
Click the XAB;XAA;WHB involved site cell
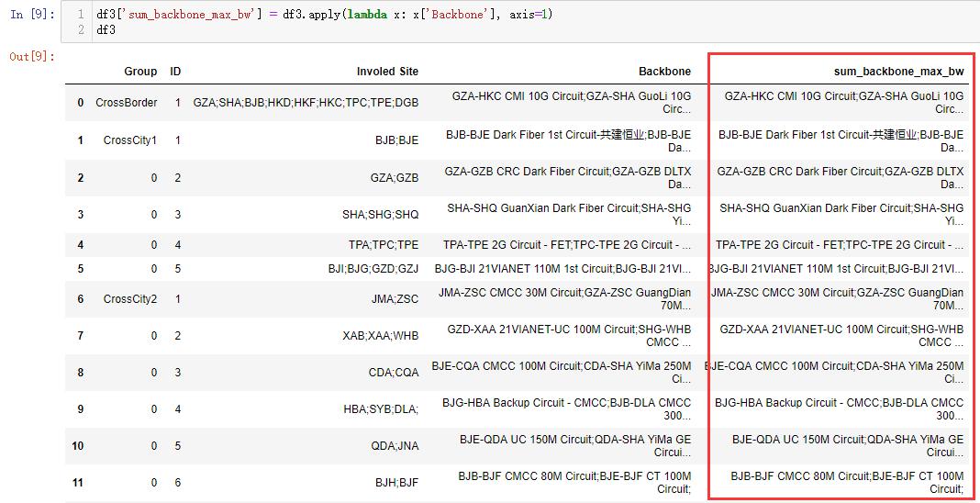pyautogui.click(x=380, y=336)
